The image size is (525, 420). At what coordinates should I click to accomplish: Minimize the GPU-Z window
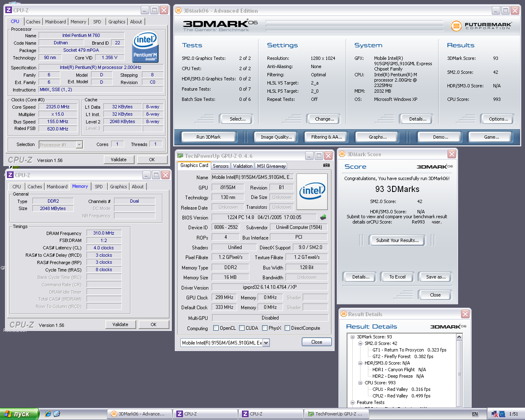pyautogui.click(x=310, y=156)
